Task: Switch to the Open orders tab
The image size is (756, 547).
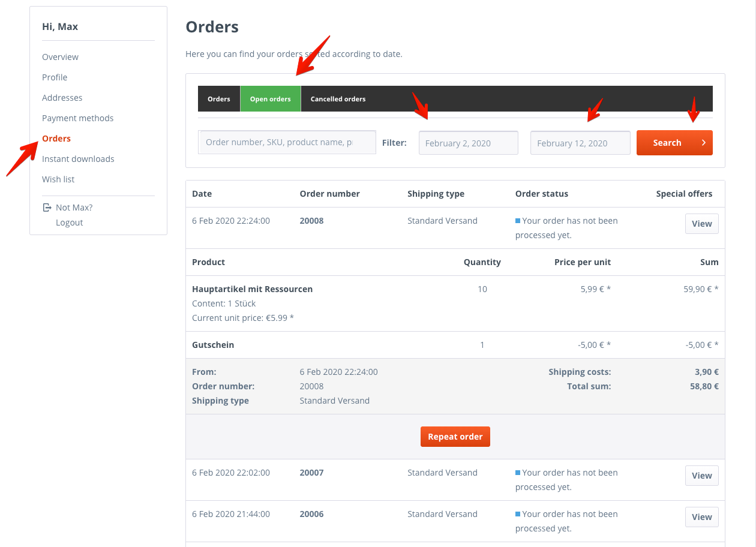Action: tap(271, 99)
